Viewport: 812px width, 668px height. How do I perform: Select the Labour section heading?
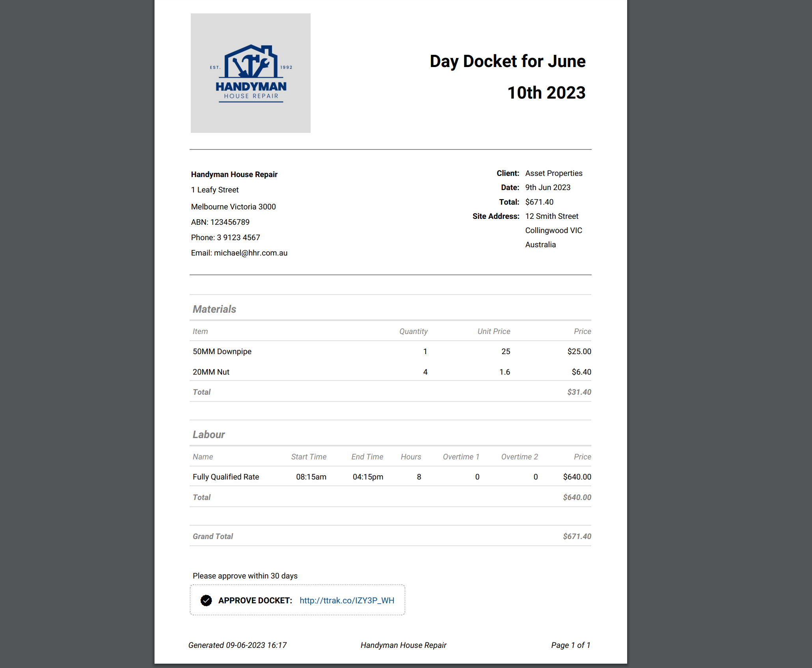point(209,435)
